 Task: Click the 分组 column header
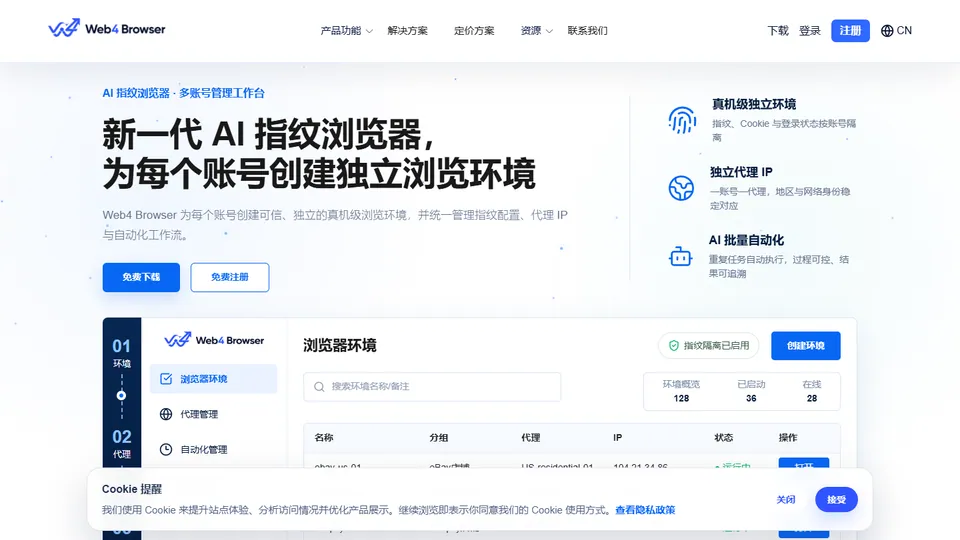pyautogui.click(x=439, y=438)
